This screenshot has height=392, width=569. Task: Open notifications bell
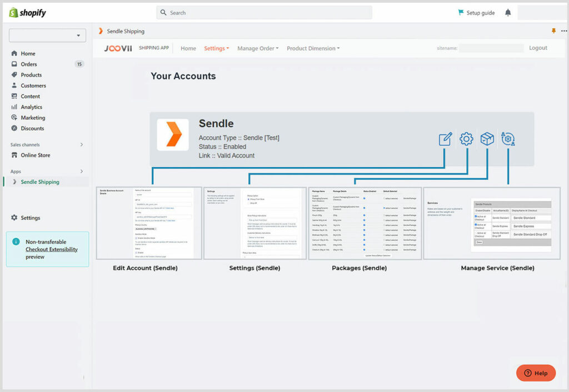coord(508,13)
